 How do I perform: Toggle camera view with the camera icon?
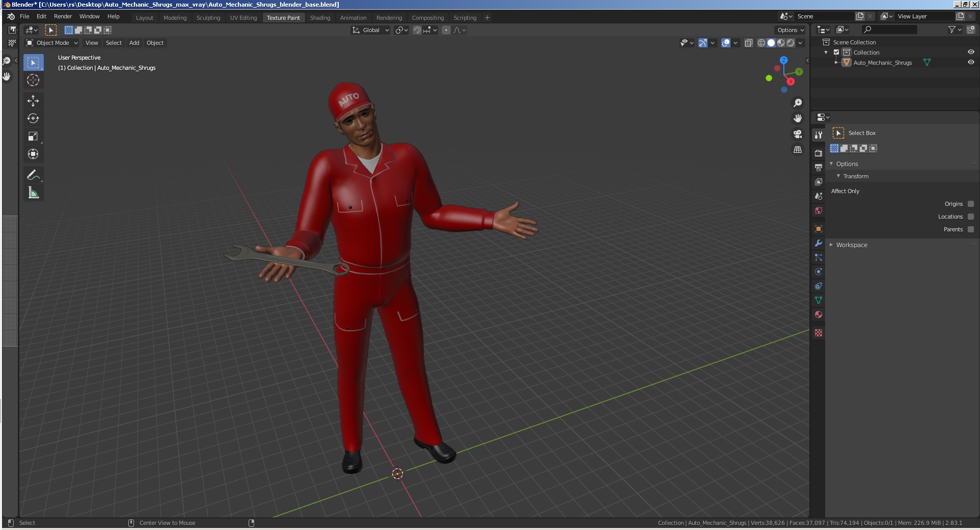point(798,134)
